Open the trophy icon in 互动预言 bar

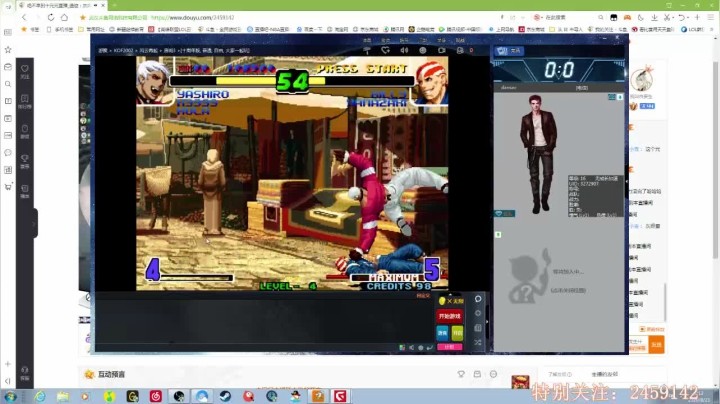[461, 374]
